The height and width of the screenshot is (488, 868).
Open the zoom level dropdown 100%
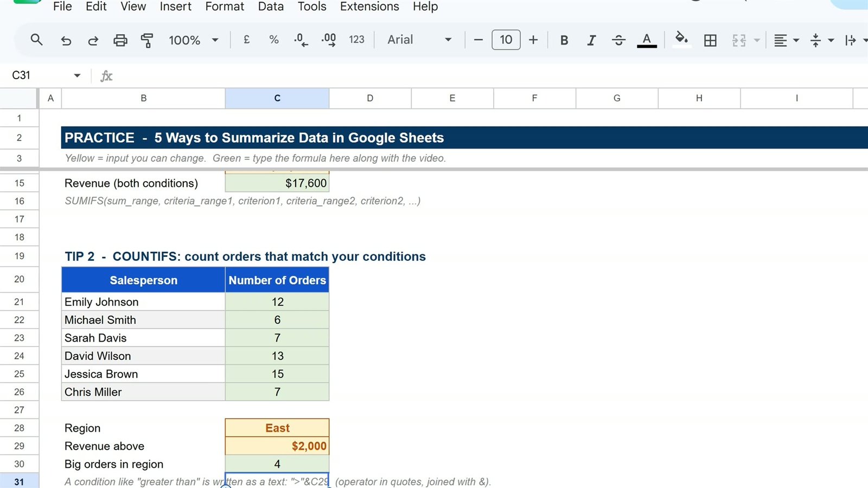point(194,40)
